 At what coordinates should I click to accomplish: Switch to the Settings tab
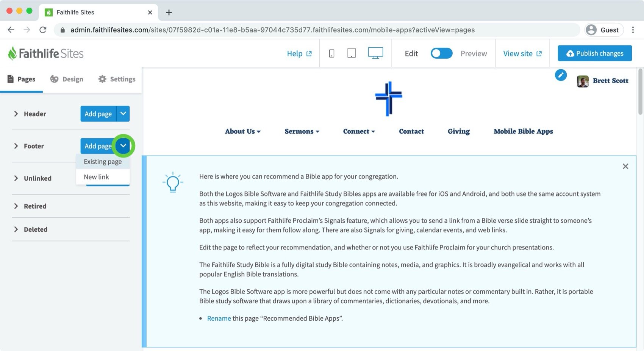pyautogui.click(x=117, y=79)
